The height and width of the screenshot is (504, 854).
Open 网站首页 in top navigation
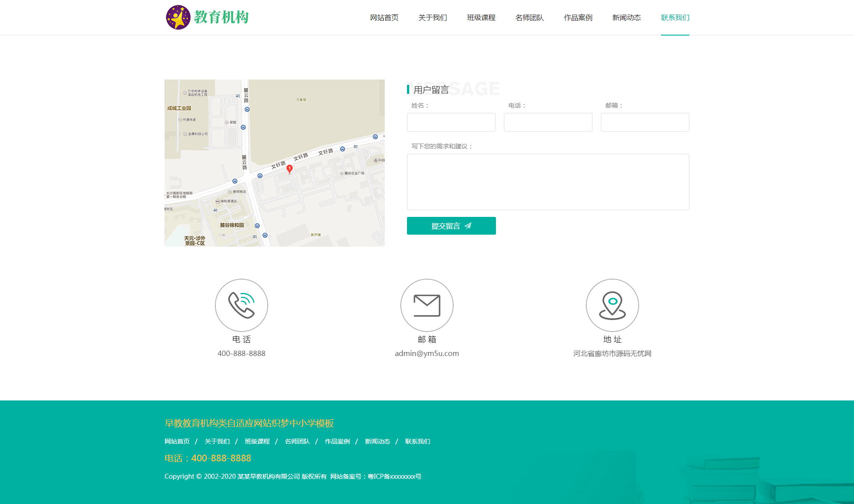tap(384, 18)
